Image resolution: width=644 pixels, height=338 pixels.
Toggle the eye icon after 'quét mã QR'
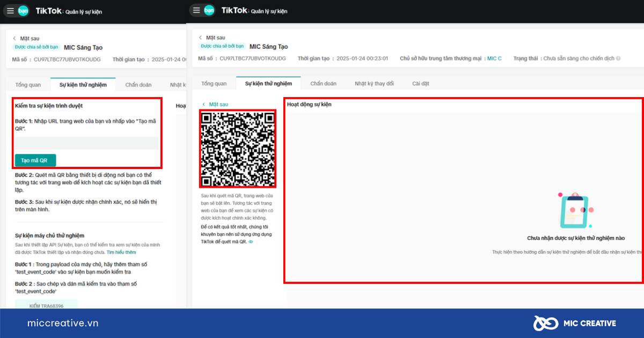click(x=251, y=242)
